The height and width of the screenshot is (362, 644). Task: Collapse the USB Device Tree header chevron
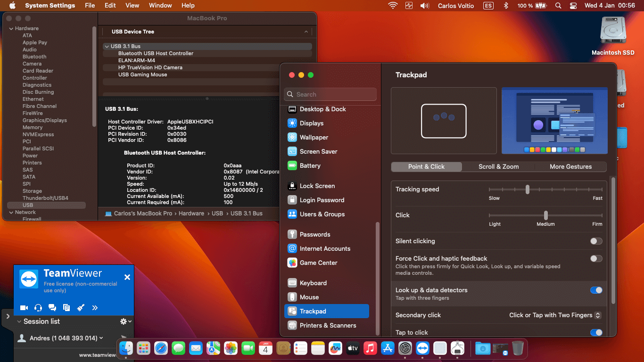306,32
